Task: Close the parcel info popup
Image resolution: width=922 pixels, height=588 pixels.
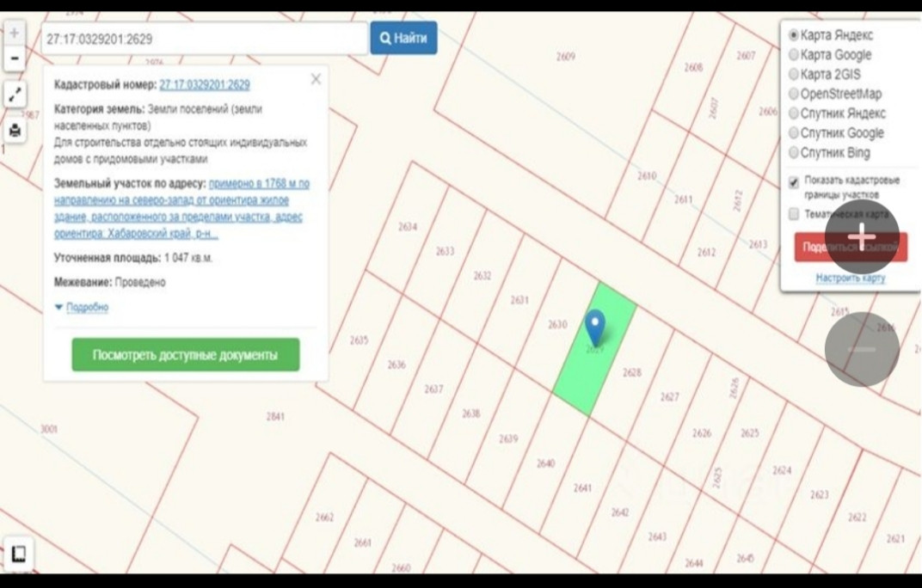Action: tap(316, 79)
